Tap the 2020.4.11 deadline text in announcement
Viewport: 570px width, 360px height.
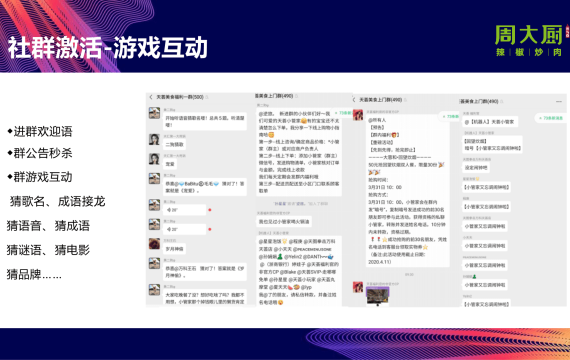tap(380, 262)
